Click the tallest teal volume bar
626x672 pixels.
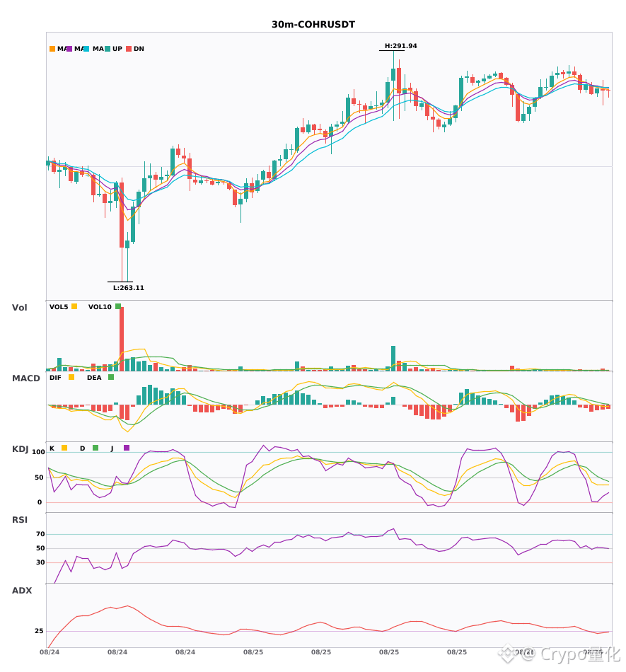pos(393,359)
